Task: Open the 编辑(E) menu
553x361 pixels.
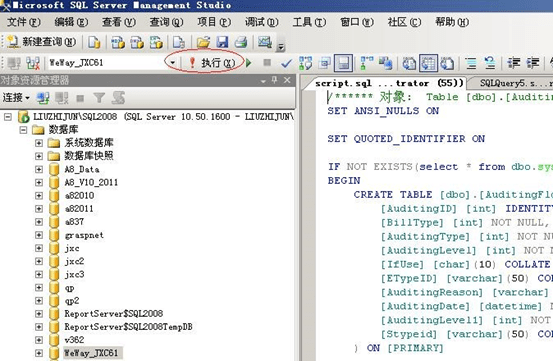Action: (x=71, y=22)
